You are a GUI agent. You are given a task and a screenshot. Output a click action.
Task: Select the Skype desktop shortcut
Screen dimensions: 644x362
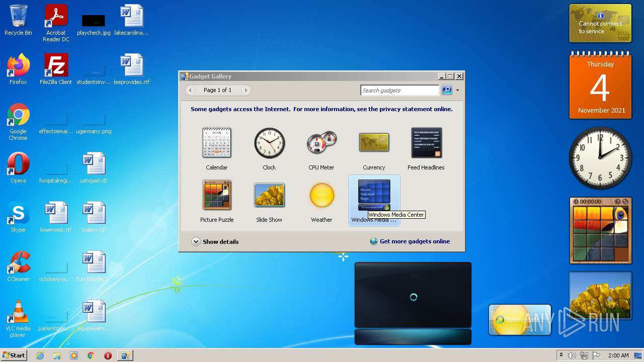(x=18, y=217)
